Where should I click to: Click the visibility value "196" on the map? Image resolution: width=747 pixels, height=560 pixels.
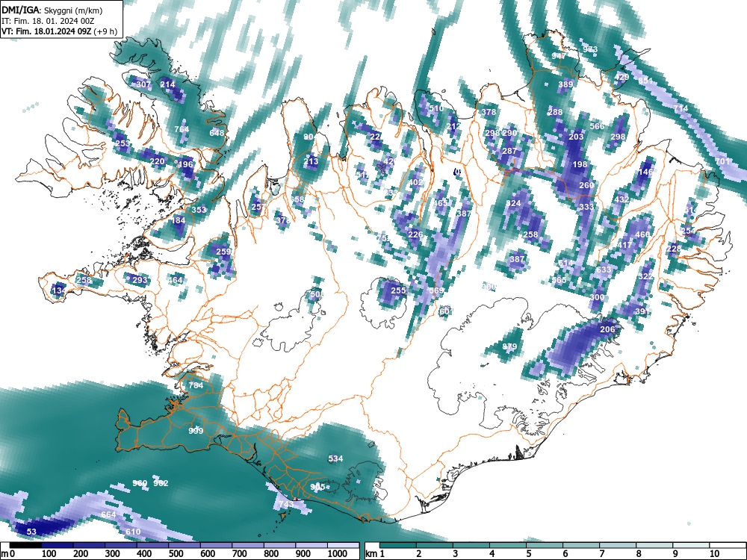click(185, 164)
